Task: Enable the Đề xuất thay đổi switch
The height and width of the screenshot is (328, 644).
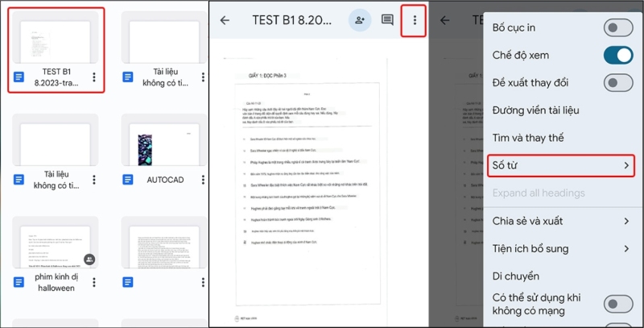Action: tap(617, 83)
